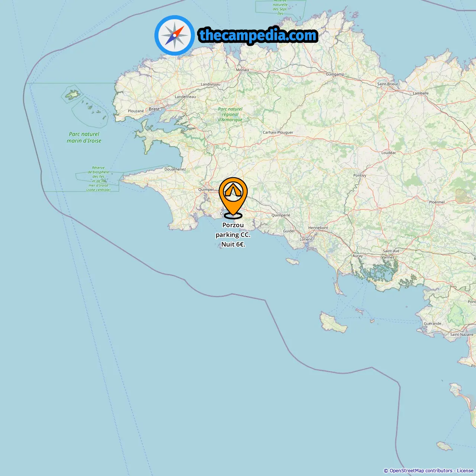This screenshot has height=476, width=476.
Task: Click Parc naturel marin d'Iroise label
Action: pyautogui.click(x=84, y=138)
